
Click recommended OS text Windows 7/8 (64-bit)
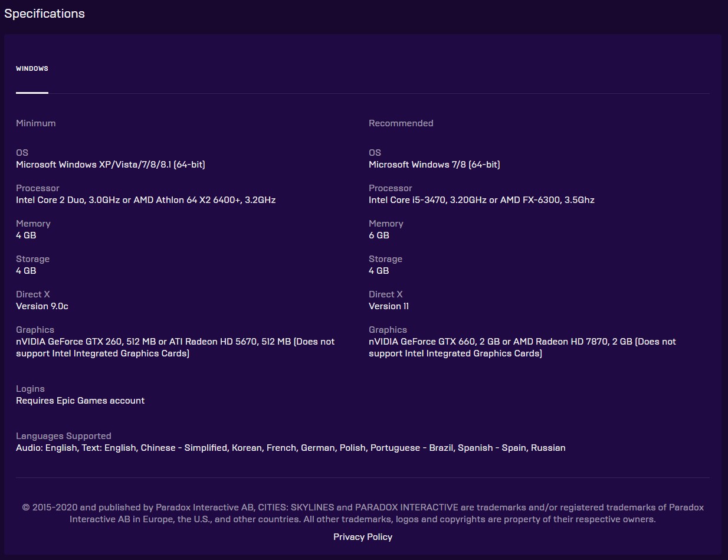click(434, 165)
